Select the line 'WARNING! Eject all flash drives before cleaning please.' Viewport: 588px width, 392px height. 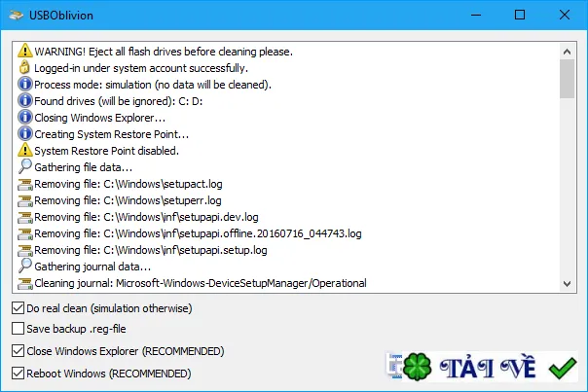pos(164,52)
